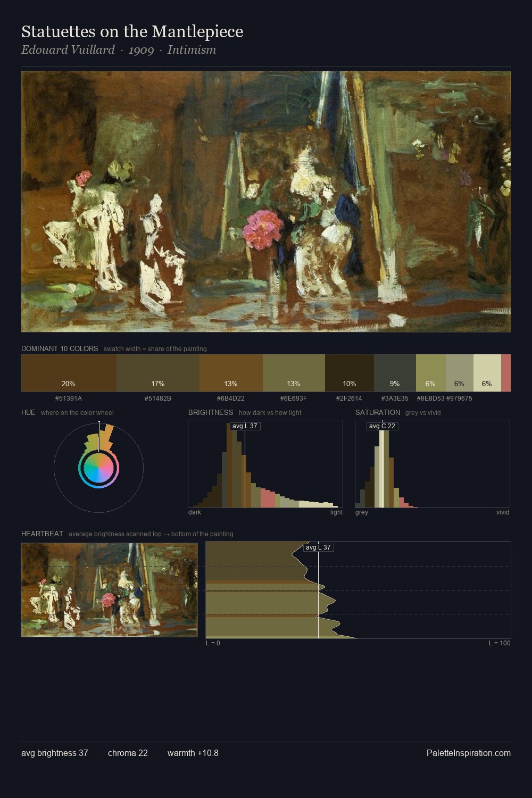532x798 pixels.
Task: Click the PaletteInspiration.com link
Action: coord(469,753)
